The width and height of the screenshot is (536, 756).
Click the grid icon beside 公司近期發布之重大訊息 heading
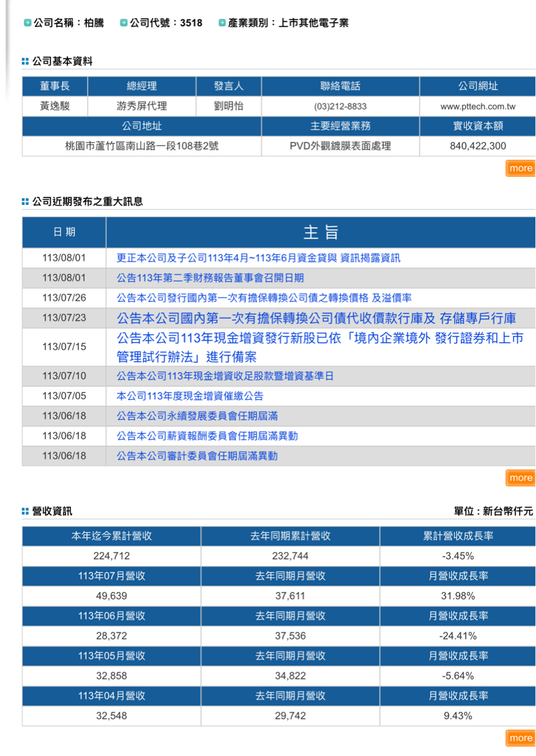(25, 202)
